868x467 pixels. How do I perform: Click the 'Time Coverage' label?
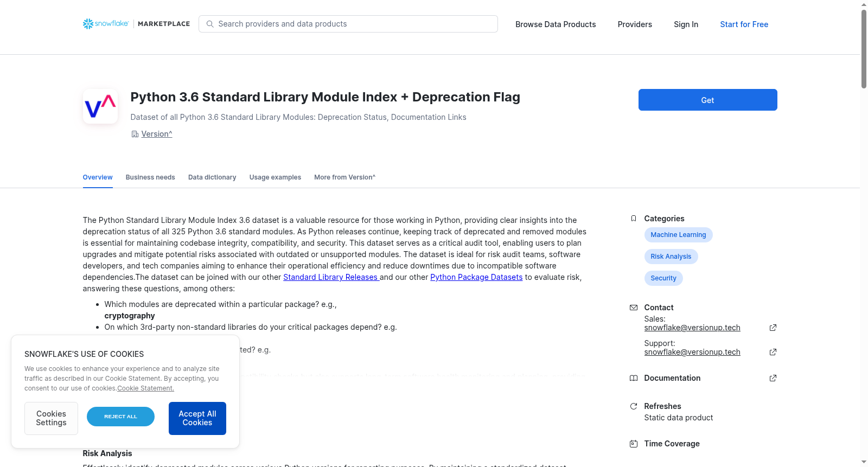pos(672,444)
